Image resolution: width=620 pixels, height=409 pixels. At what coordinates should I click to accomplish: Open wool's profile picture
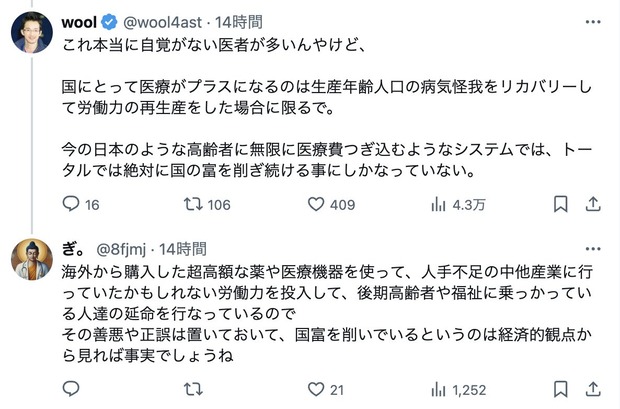pyautogui.click(x=31, y=33)
